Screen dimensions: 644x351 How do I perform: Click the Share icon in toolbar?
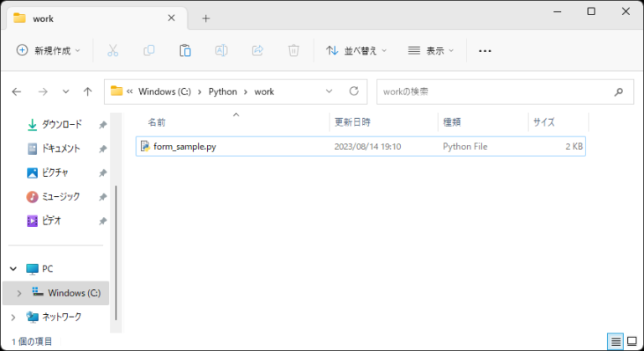257,50
